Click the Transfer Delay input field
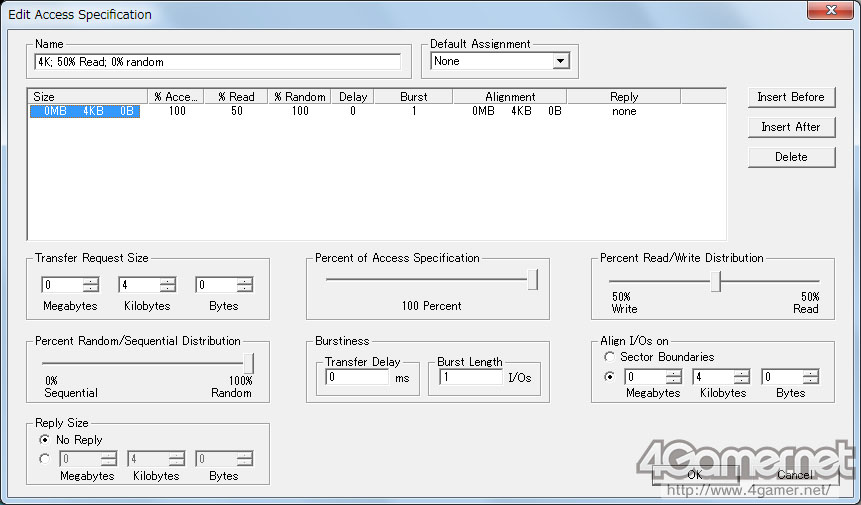This screenshot has width=861, height=505. tap(357, 378)
